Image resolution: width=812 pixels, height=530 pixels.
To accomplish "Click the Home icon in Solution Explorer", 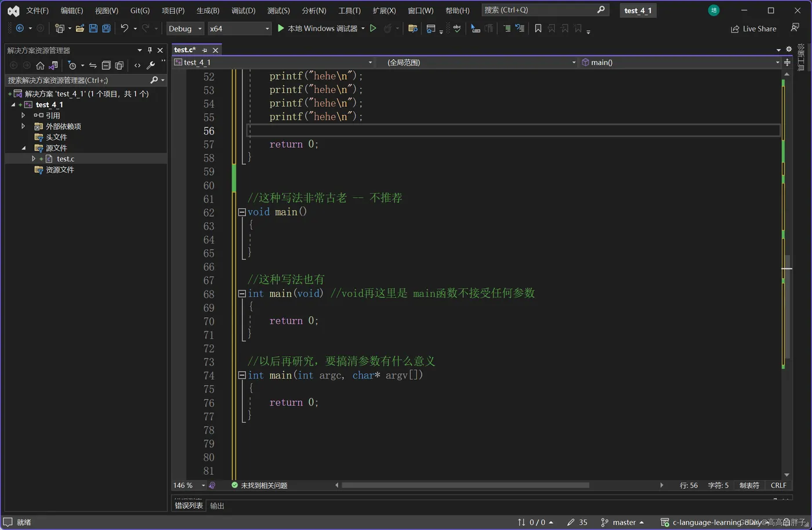I will click(40, 66).
